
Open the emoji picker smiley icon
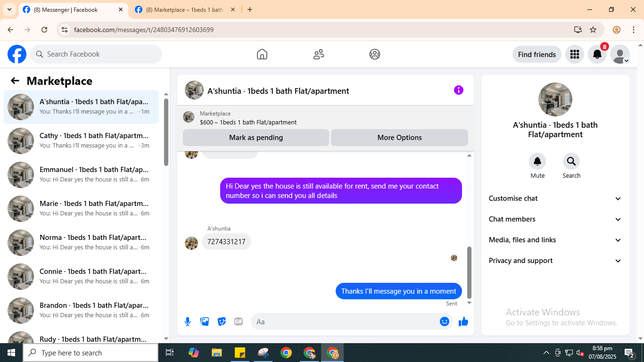pos(445,321)
